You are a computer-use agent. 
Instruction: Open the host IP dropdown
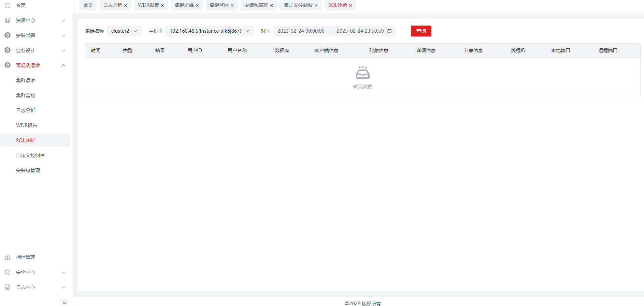point(209,31)
